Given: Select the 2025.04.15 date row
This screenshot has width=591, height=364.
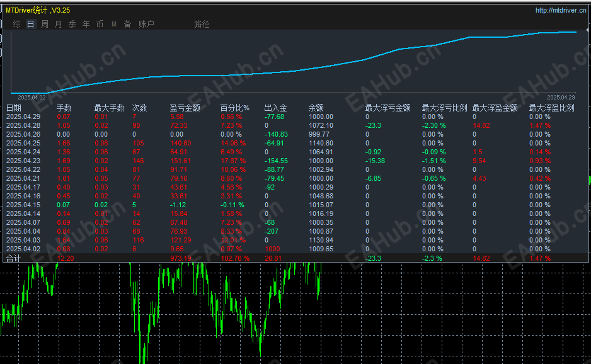Looking at the screenshot, I should pyautogui.click(x=23, y=205).
